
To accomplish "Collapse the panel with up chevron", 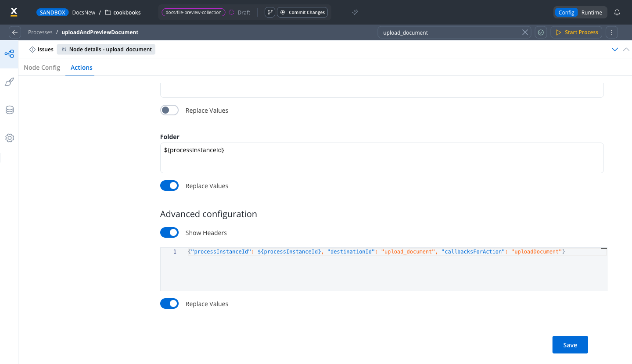I will 626,50.
